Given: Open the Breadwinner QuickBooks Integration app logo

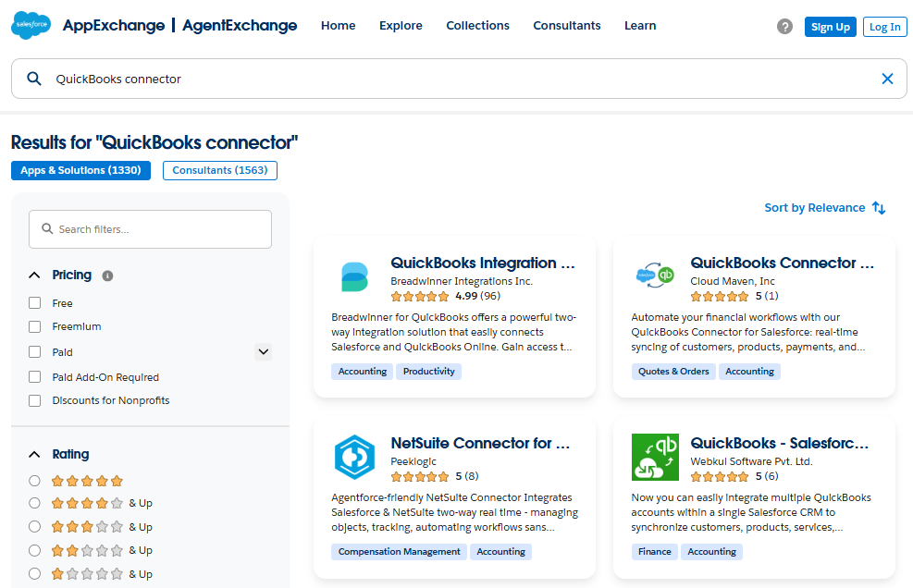Looking at the screenshot, I should point(353,277).
